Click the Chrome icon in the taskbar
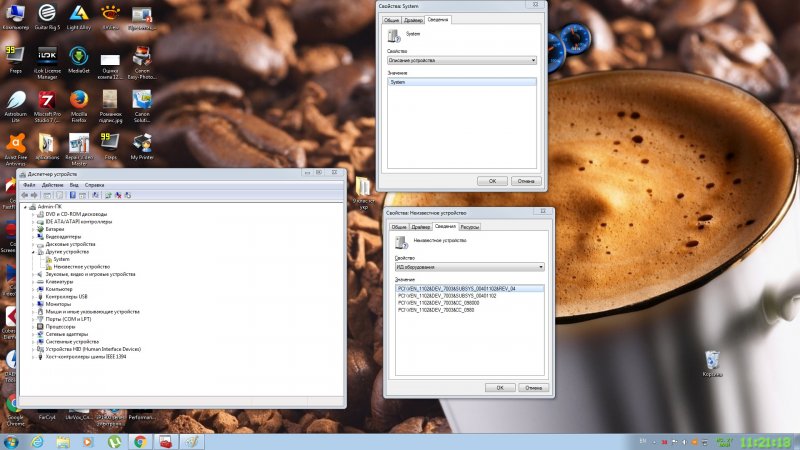This screenshot has height=450, width=800. click(140, 441)
